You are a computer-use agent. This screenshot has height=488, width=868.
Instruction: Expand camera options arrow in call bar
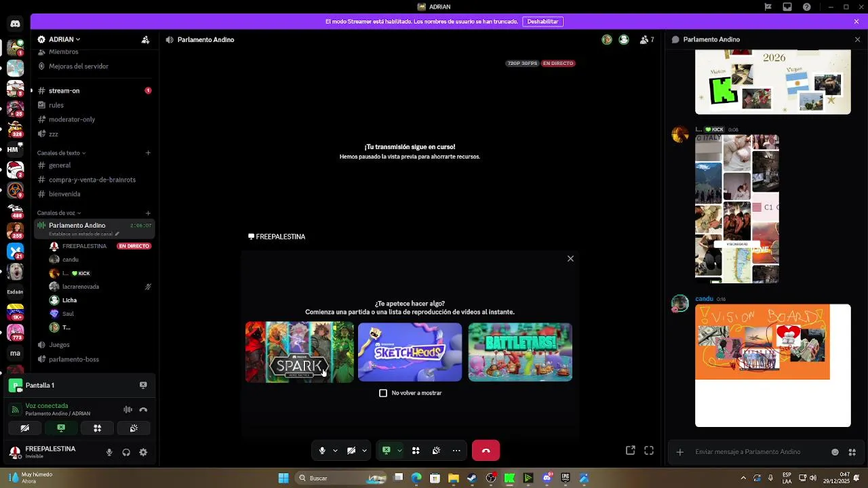point(364,450)
